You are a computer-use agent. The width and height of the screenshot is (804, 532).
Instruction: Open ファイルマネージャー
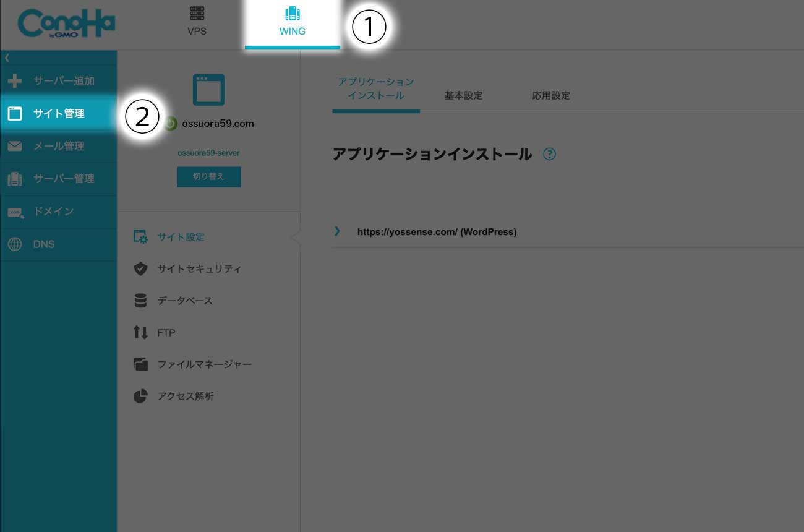[x=204, y=364]
